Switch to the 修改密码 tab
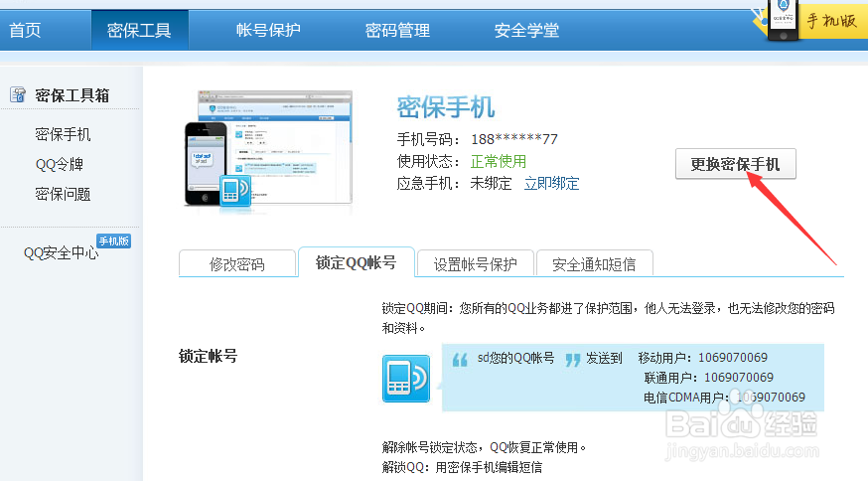 click(237, 263)
